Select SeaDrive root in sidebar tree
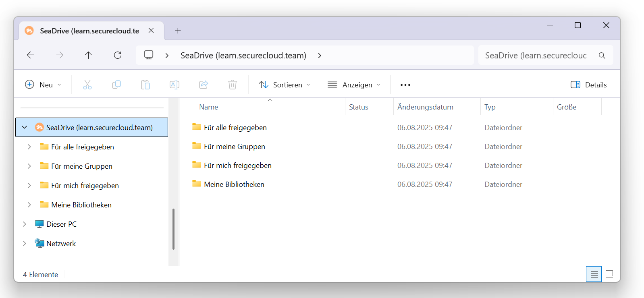Image resolution: width=644 pixels, height=298 pixels. (92, 127)
